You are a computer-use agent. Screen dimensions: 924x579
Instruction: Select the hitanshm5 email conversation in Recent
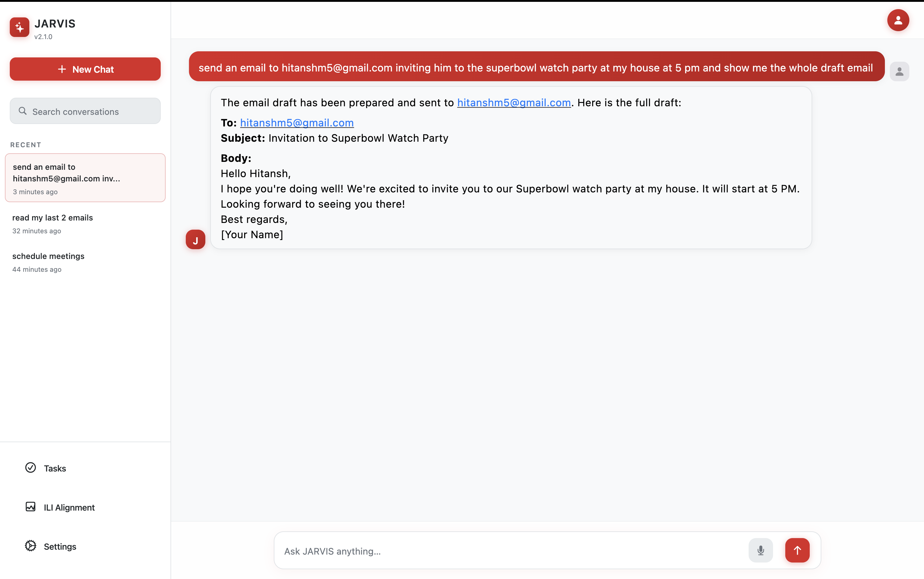(x=85, y=178)
